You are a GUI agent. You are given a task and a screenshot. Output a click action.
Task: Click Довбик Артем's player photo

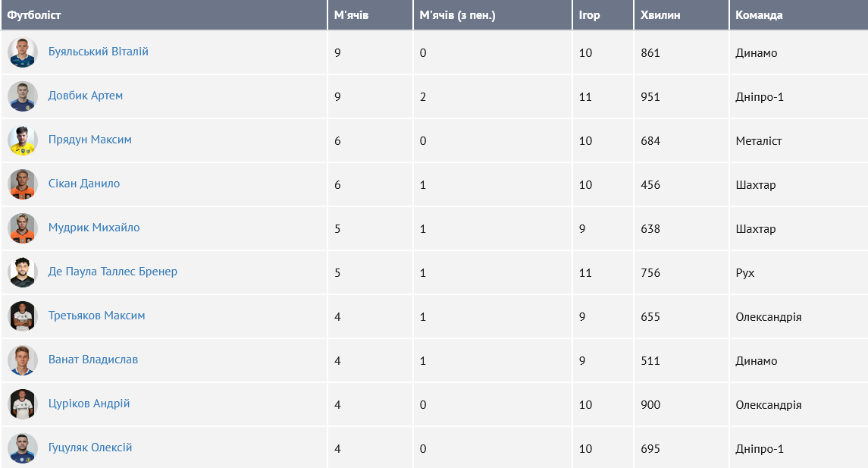tap(23, 96)
